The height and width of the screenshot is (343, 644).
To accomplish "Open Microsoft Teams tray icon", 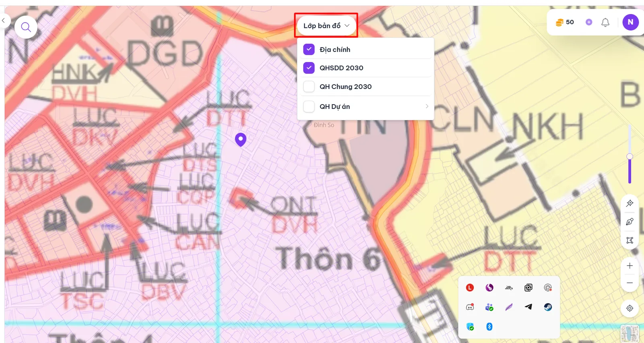I will point(489,307).
